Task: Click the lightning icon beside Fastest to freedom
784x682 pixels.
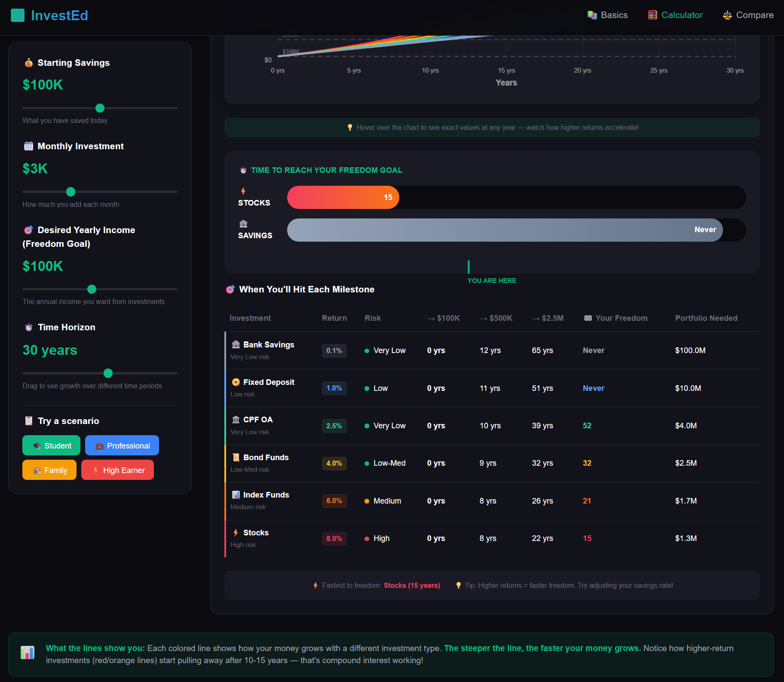Action: tap(316, 586)
